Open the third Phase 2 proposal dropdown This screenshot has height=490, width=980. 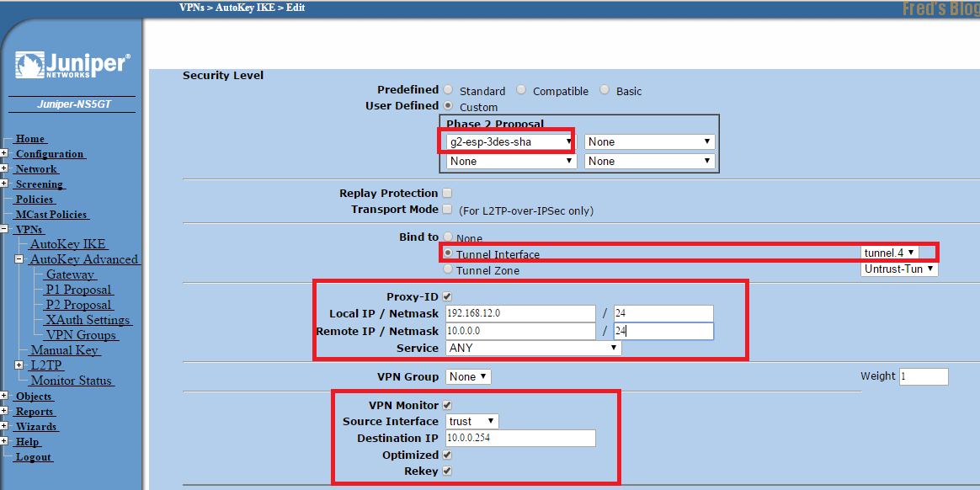click(510, 162)
